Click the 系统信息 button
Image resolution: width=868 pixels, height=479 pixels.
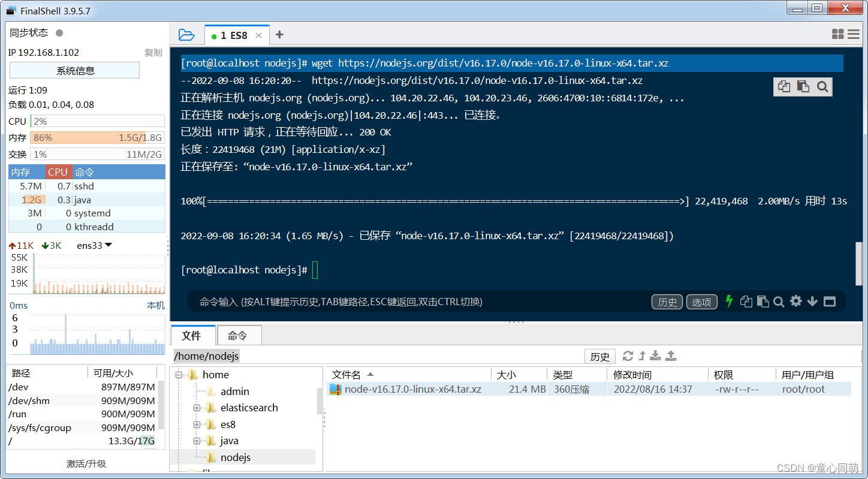click(x=74, y=70)
